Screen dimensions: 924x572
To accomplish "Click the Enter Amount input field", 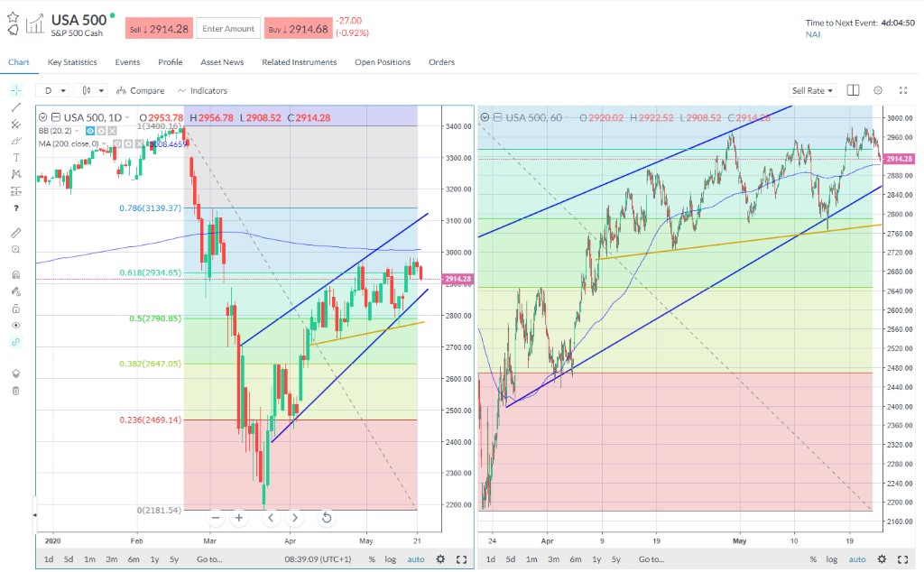I will click(x=228, y=29).
